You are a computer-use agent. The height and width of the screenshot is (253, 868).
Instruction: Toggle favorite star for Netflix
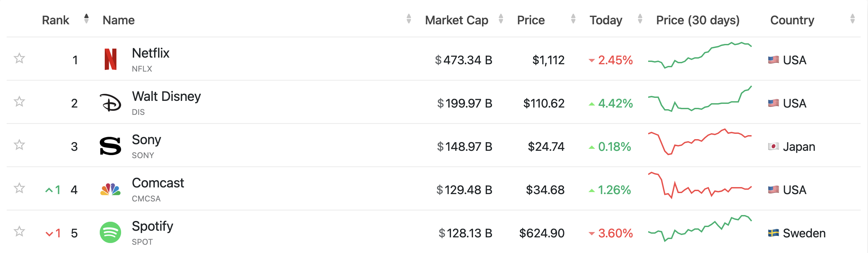click(x=19, y=59)
